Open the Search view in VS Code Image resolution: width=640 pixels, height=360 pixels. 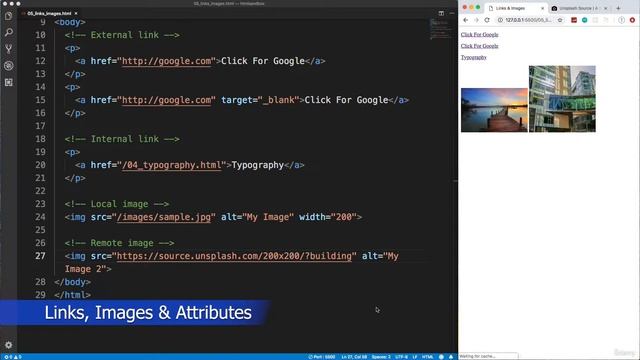9,32
